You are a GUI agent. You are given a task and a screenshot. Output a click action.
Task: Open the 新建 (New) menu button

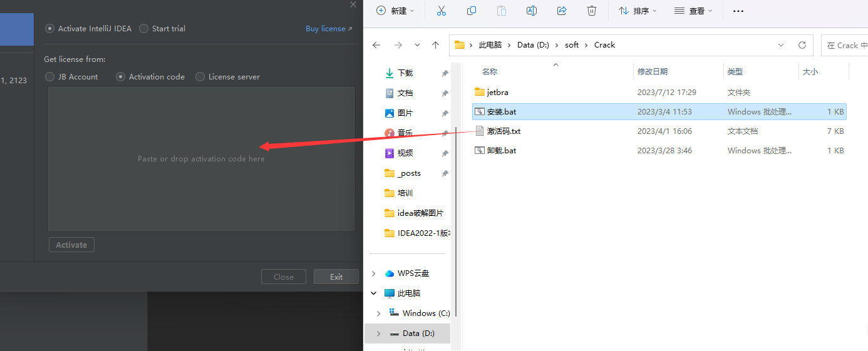click(395, 11)
